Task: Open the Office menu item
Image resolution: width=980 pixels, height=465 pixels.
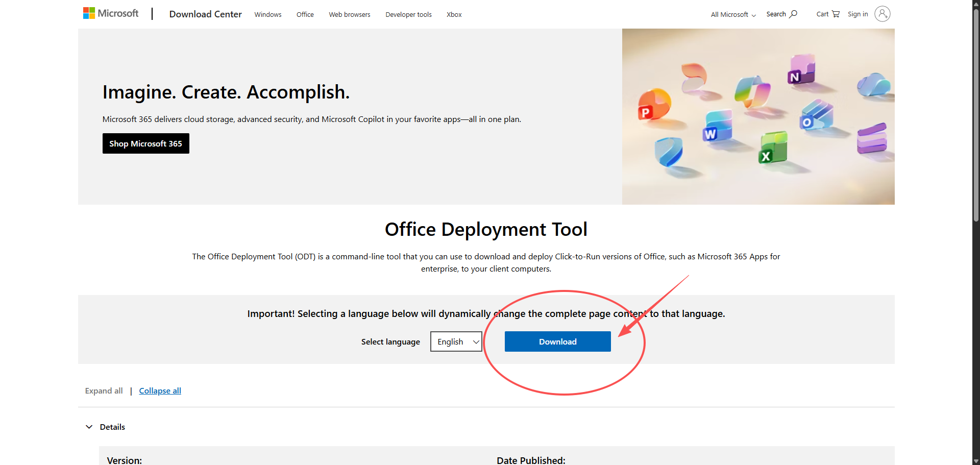Action: pos(305,15)
